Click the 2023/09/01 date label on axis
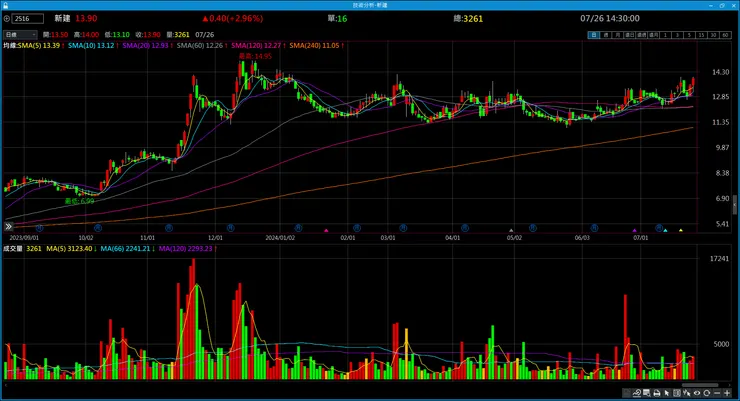 24,238
